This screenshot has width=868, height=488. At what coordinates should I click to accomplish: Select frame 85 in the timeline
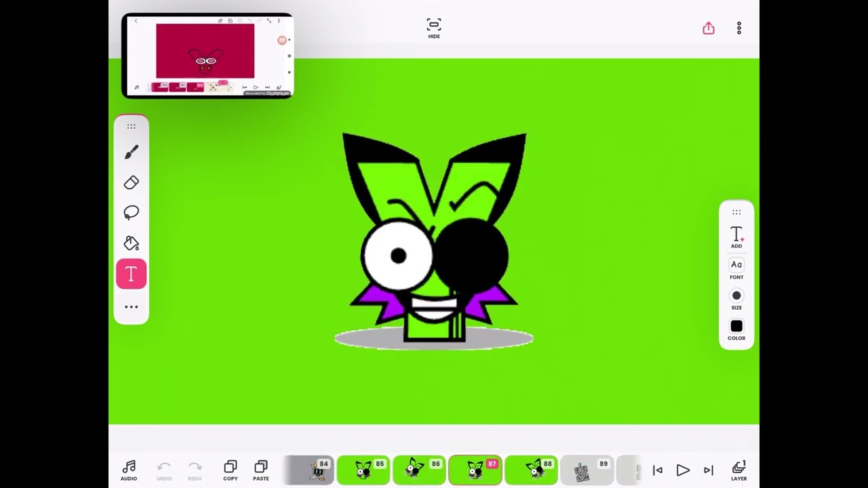[363, 470]
